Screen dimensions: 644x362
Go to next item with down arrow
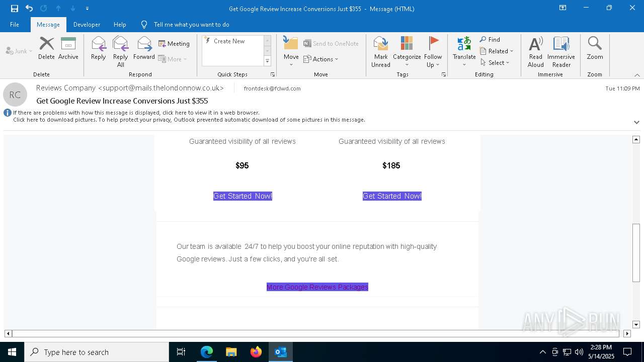click(x=73, y=9)
